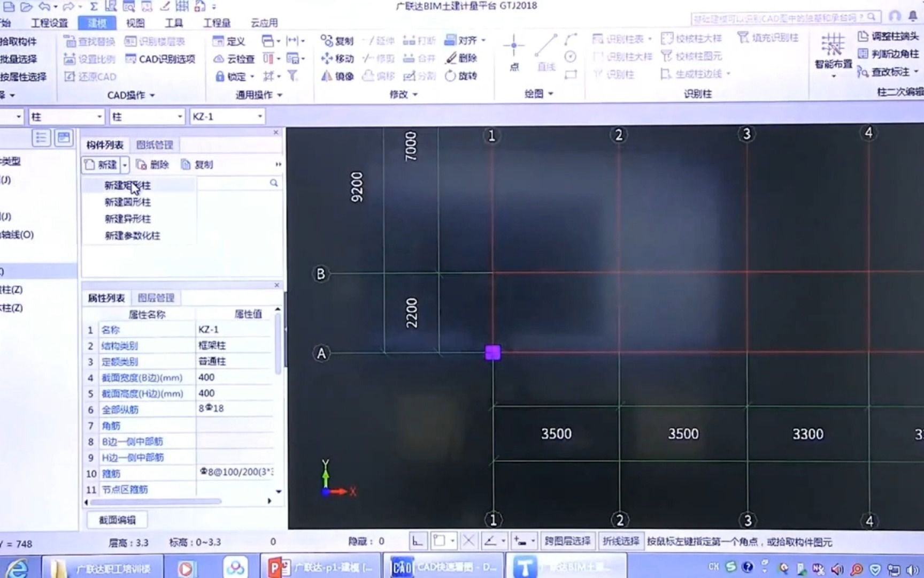
Task: Open the 新建 button dropdown arrow
Action: click(x=125, y=165)
